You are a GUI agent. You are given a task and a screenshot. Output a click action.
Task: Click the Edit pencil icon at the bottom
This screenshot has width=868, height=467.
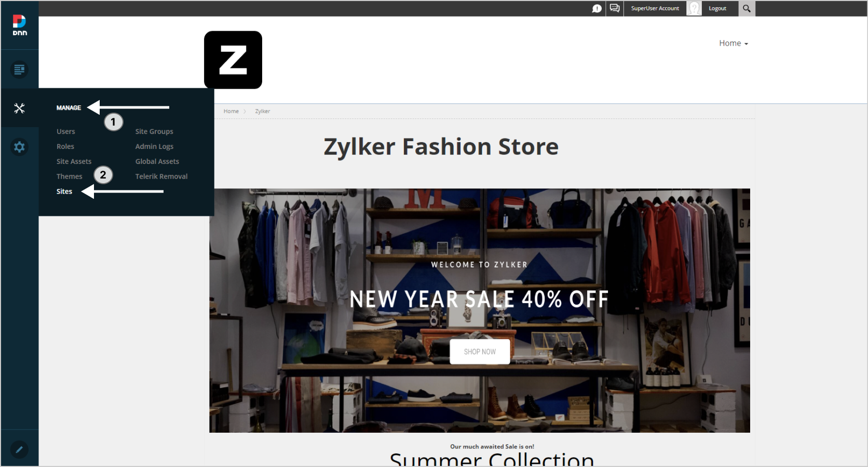[x=19, y=449]
